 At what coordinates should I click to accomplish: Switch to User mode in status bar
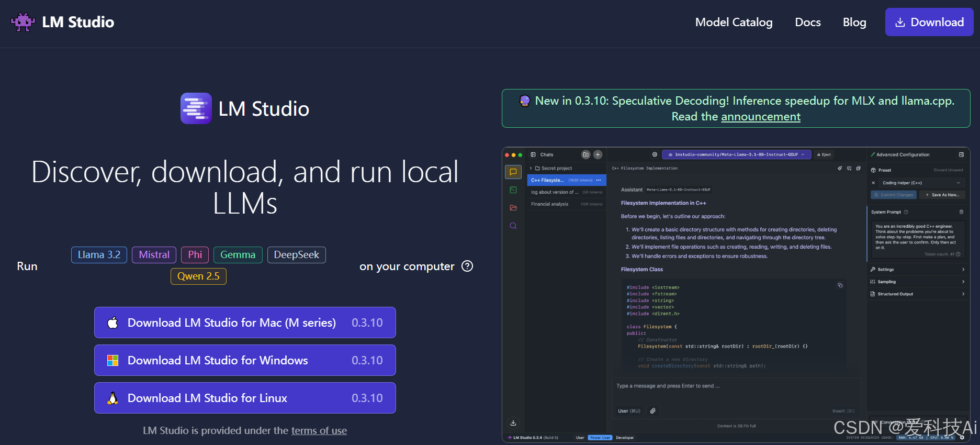(580, 438)
